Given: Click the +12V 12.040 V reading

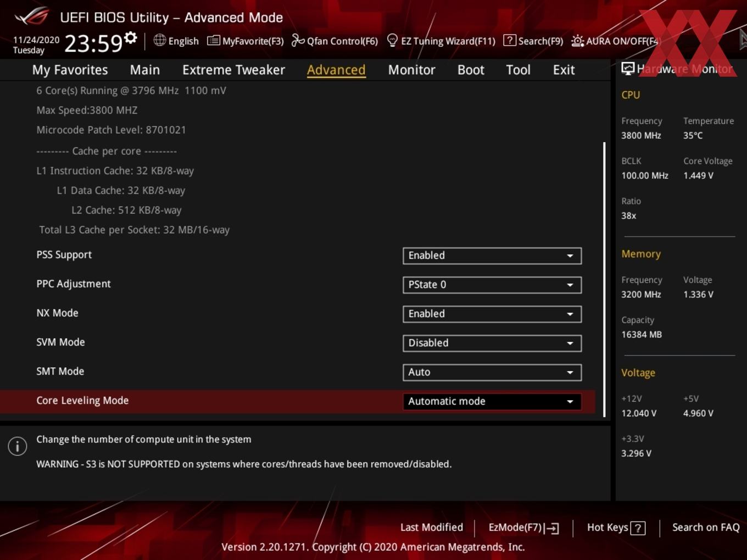Looking at the screenshot, I should [639, 413].
